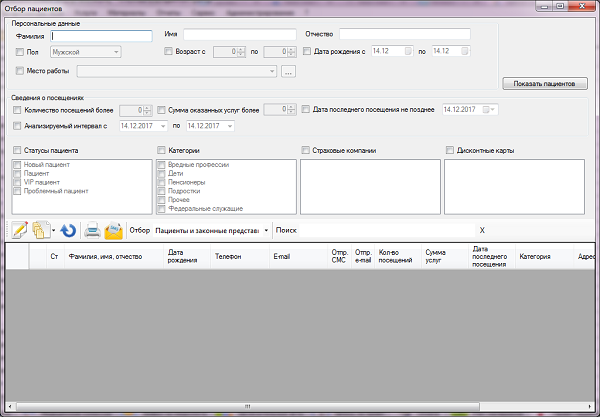Click the age from stepper
The width and height of the screenshot is (600, 417).
(x=241, y=52)
